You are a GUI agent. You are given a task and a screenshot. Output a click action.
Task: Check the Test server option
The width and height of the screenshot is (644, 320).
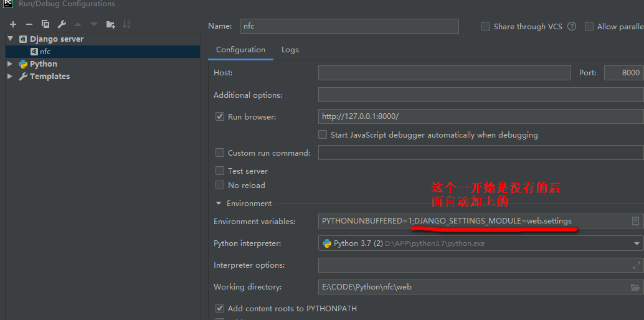click(x=220, y=171)
